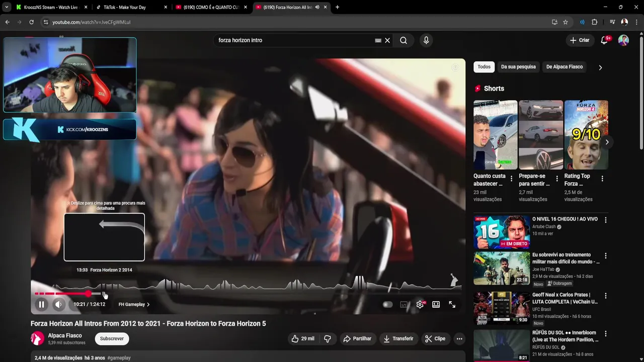Open the Quanto custa abastecer Short
The width and height of the screenshot is (644, 362).
(x=495, y=135)
